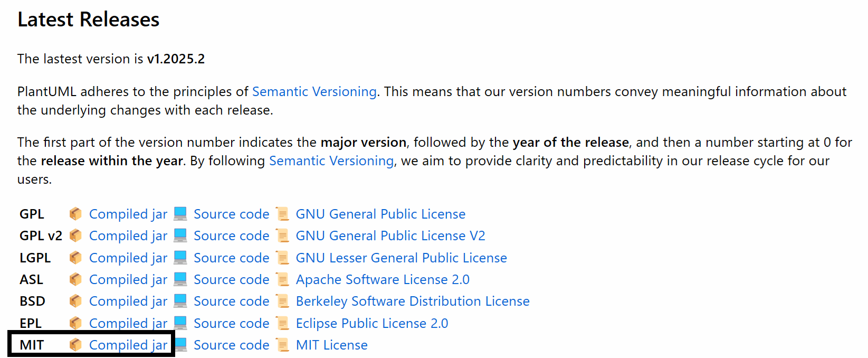The height and width of the screenshot is (358, 868).
Task: Click the MIT row label
Action: [32, 345]
